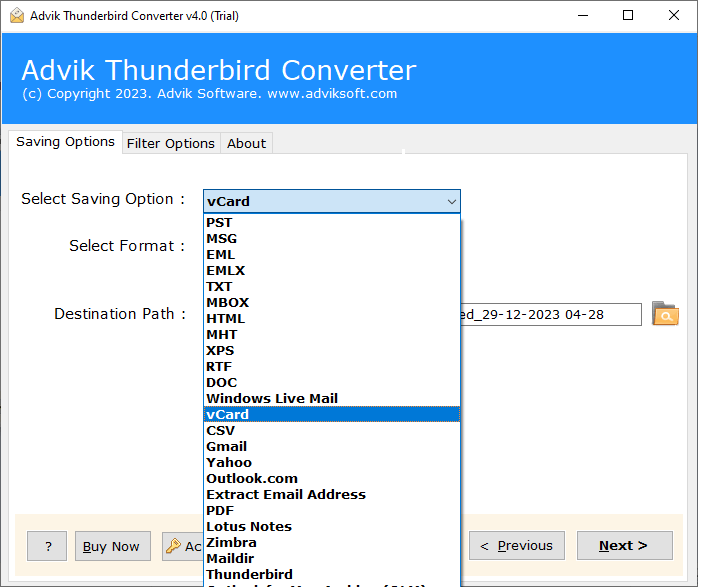Close the Advik Thunderbird Converter window
This screenshot has width=704, height=588.
[x=673, y=16]
